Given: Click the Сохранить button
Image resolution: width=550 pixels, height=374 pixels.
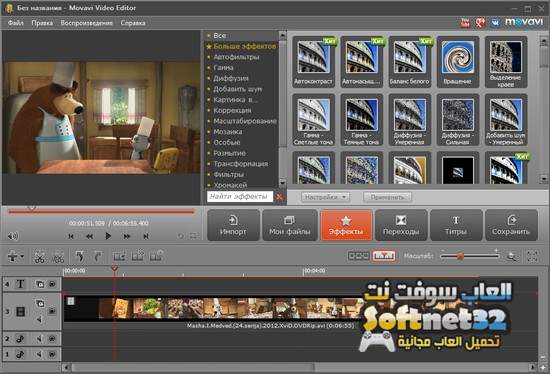Looking at the screenshot, I should pos(511,225).
